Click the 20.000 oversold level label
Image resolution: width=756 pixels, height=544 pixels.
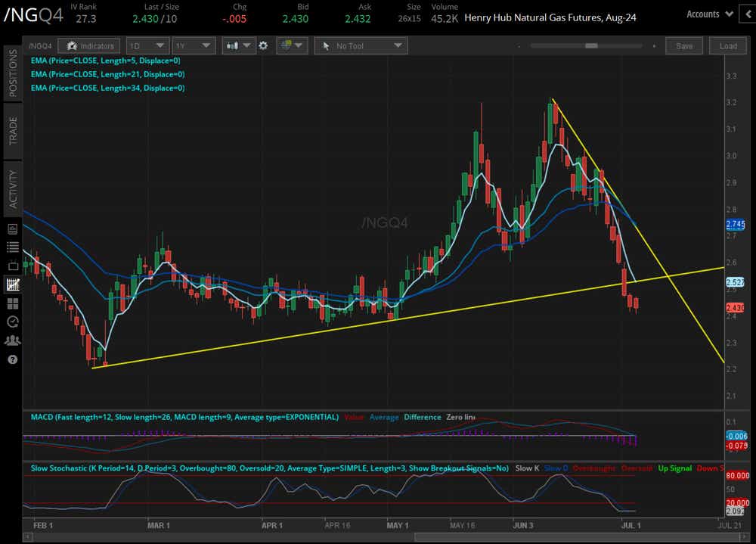[738, 503]
